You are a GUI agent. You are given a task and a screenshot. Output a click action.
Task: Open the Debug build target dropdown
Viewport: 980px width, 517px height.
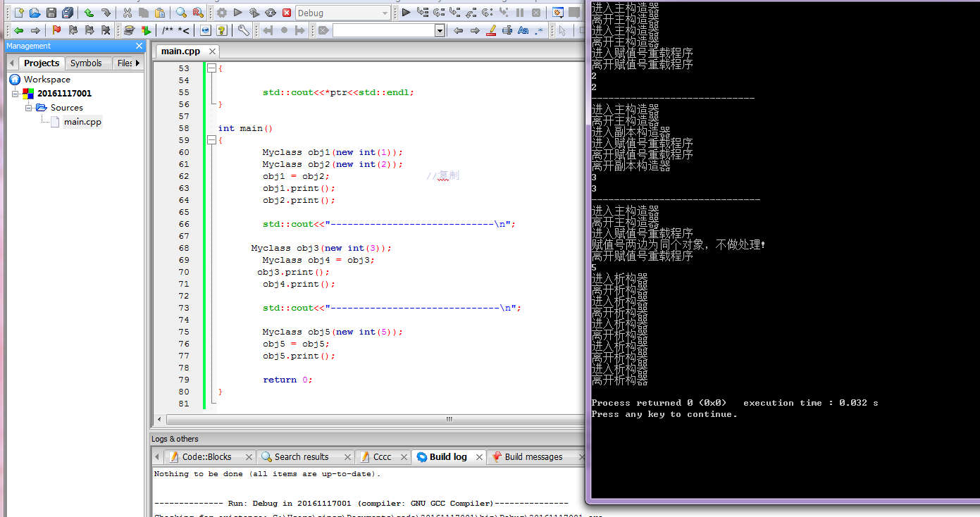pyautogui.click(x=385, y=13)
